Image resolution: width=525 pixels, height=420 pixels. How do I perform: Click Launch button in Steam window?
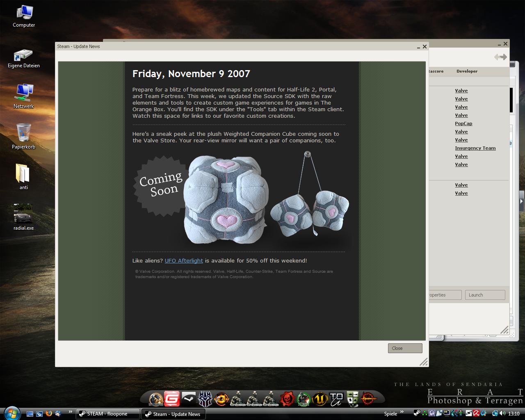[x=485, y=295]
